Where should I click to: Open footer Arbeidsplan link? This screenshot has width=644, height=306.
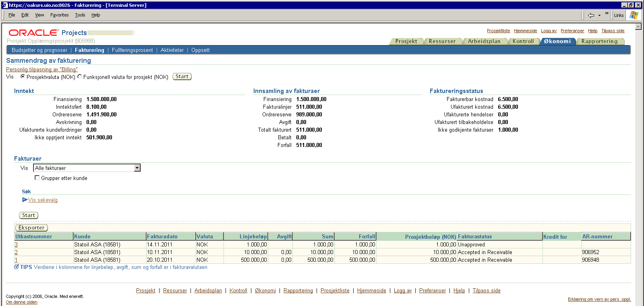[208, 290]
